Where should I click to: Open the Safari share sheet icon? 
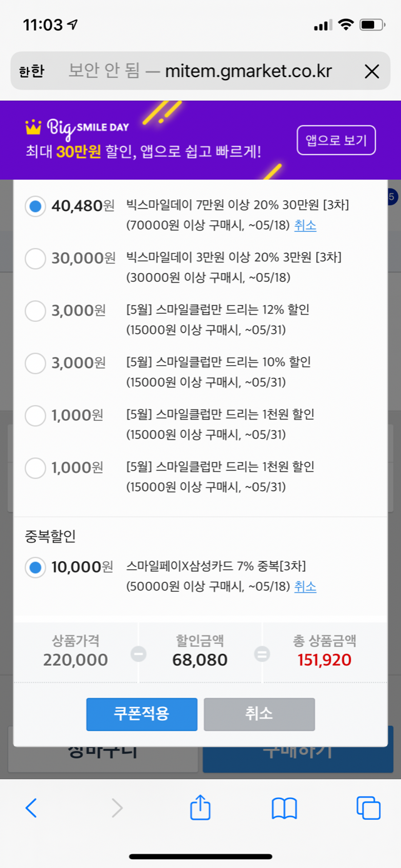200,806
